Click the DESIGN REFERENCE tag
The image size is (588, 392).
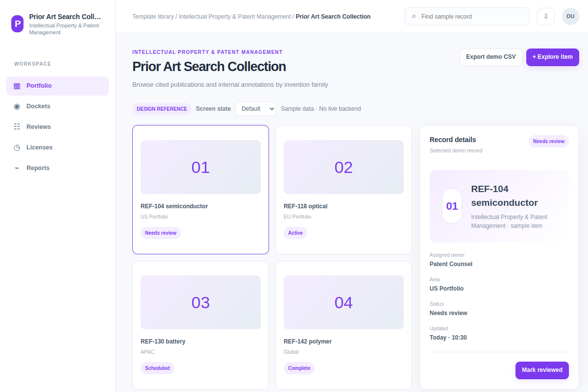coord(162,109)
